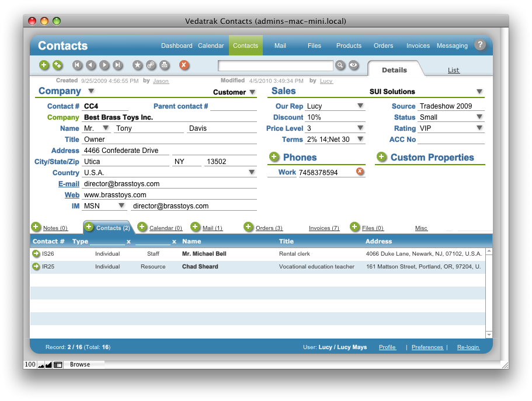The image size is (532, 401).
Task: Clear second Type filter x
Action: (x=174, y=242)
